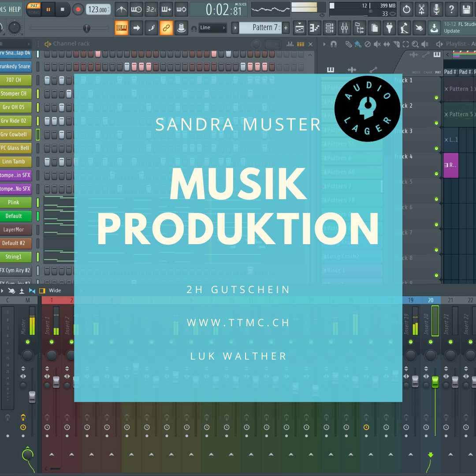Open undo history icon in top toolbar
Screen dimensions: 476x476
pyautogui.click(x=406, y=9)
